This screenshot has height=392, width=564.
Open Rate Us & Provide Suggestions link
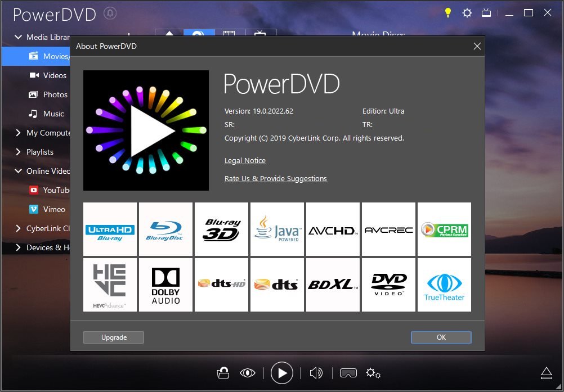(x=276, y=179)
